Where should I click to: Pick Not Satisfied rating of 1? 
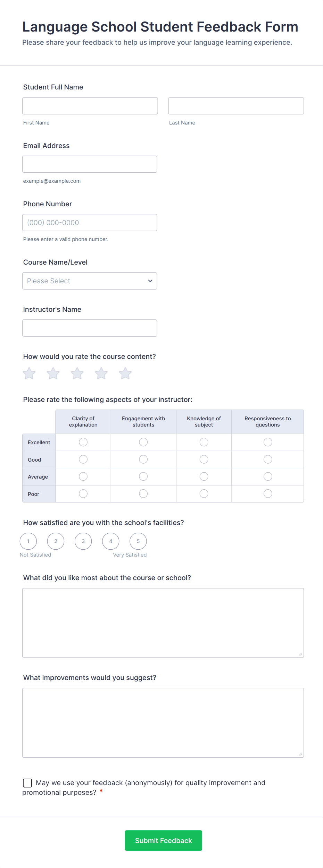point(28,541)
